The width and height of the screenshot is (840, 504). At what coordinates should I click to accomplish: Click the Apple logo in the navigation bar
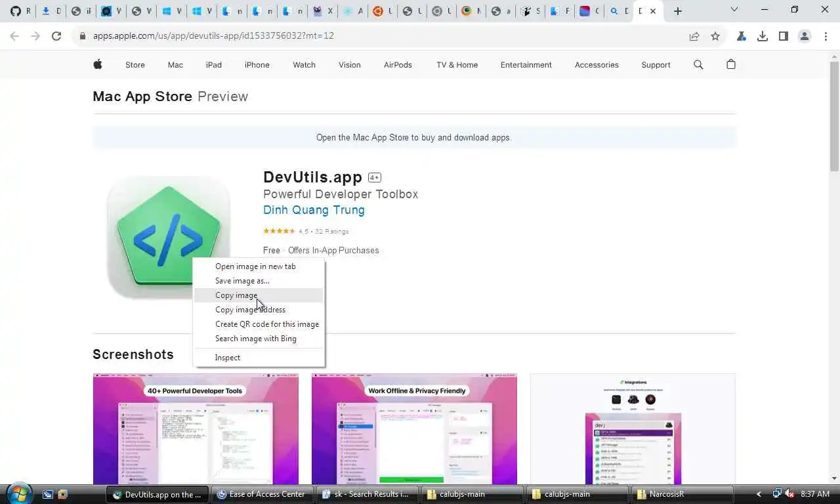pyautogui.click(x=98, y=64)
